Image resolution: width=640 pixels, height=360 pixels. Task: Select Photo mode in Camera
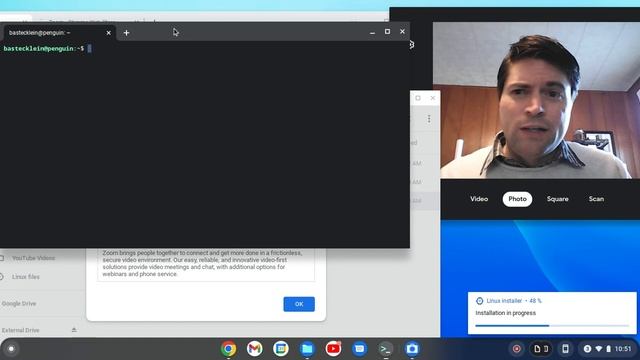tap(517, 199)
